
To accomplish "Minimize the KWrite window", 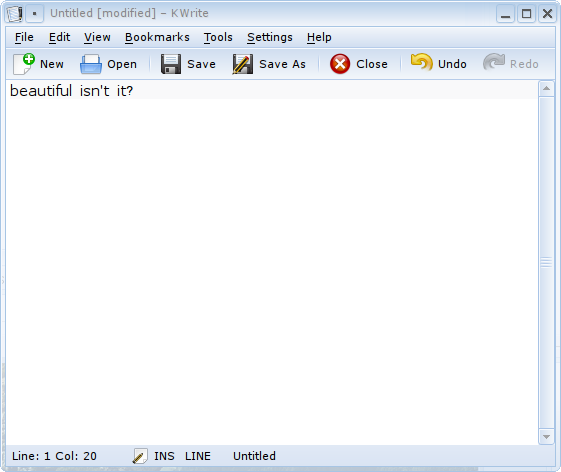I will [x=505, y=14].
